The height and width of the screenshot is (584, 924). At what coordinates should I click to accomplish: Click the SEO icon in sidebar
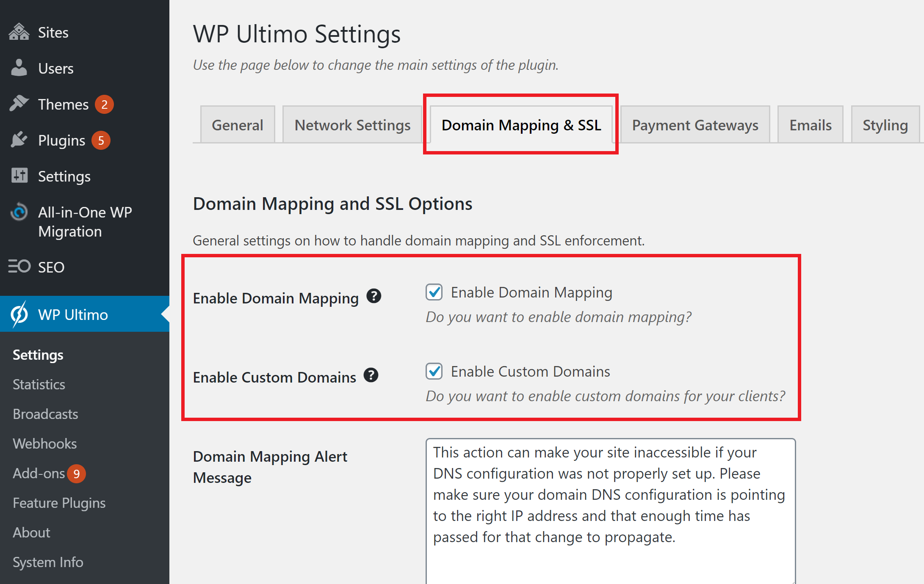tap(19, 267)
